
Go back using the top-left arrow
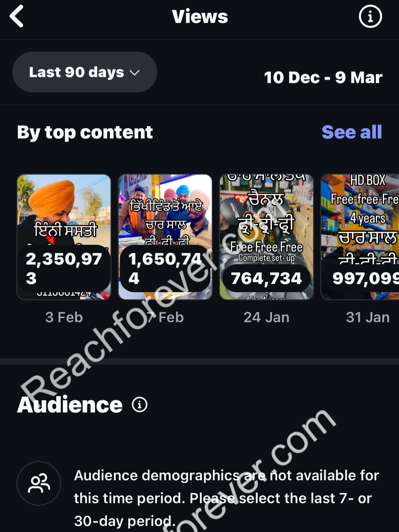[x=16, y=16]
